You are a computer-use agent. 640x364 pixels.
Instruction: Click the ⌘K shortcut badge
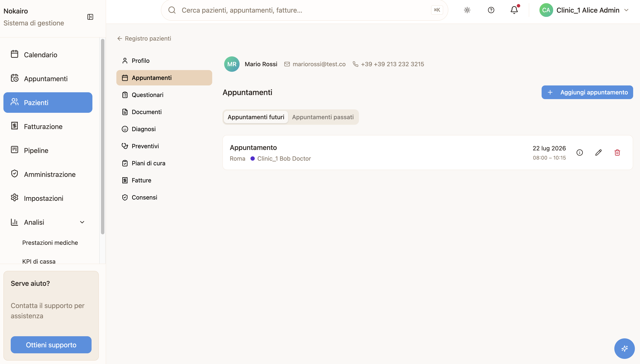coord(437,10)
